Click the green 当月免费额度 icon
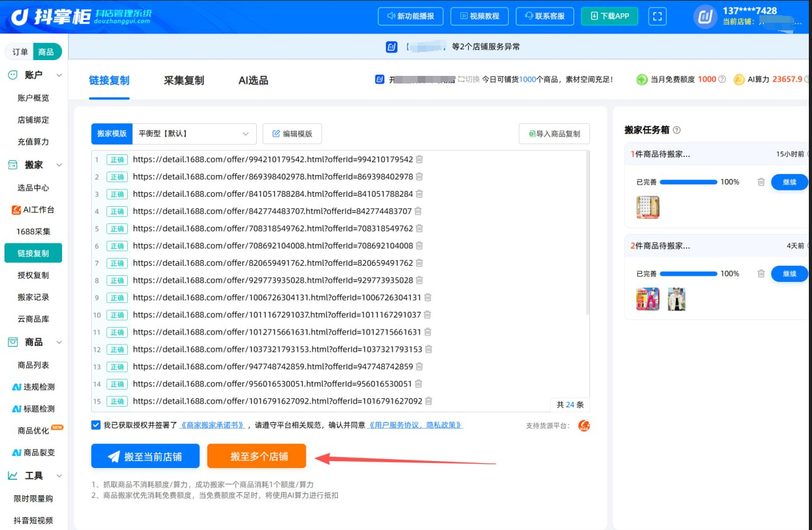The width and height of the screenshot is (812, 530). tap(642, 80)
